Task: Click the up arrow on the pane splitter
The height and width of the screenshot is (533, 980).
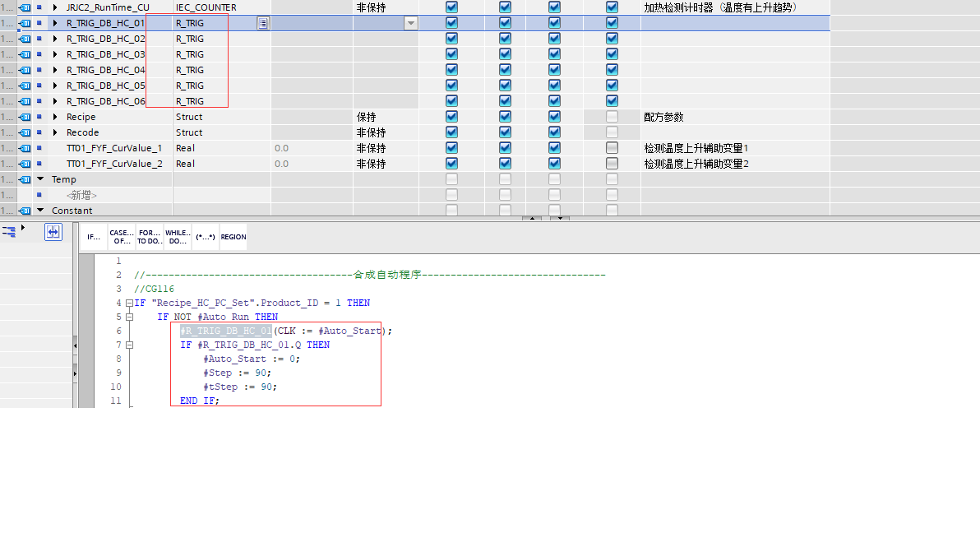Action: tap(532, 219)
